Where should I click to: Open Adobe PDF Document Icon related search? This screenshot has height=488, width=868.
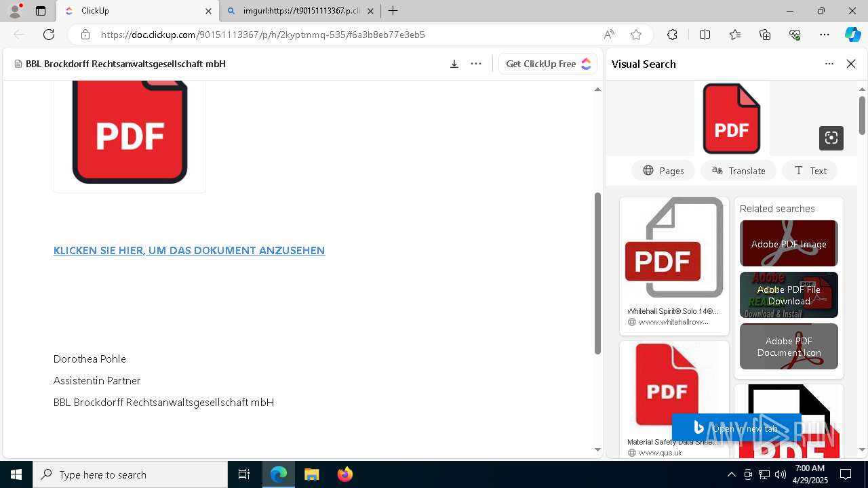pos(789,346)
